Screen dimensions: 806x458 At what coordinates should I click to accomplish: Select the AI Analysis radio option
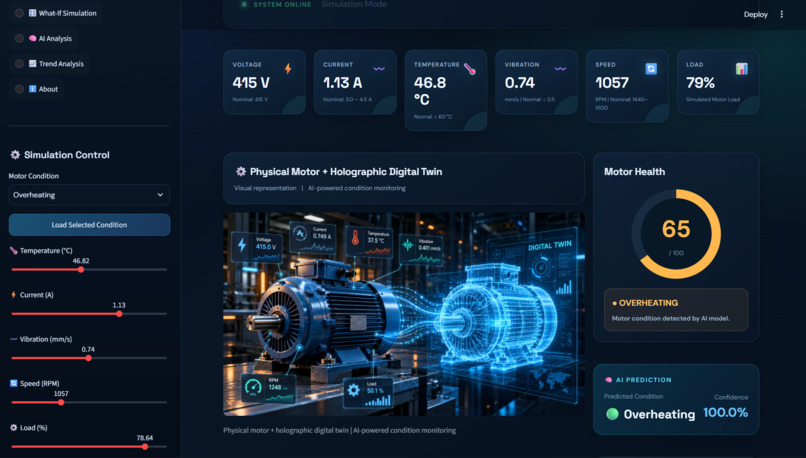click(x=19, y=38)
